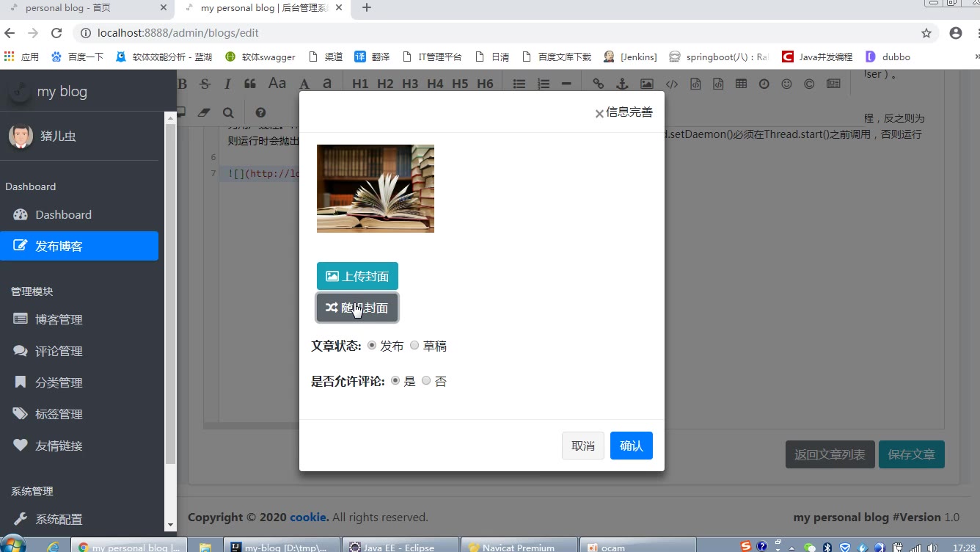This screenshot has width=980, height=552.
Task: Click the 上传封面 upload cover button
Action: pyautogui.click(x=357, y=276)
